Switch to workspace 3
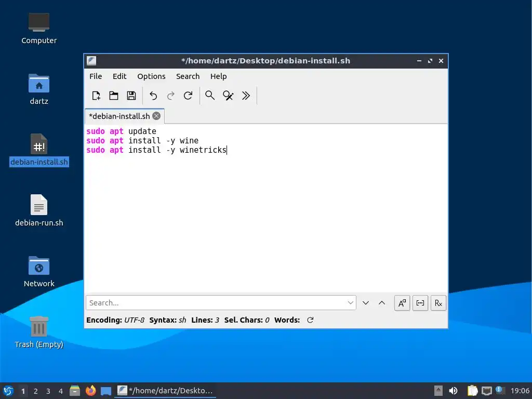The height and width of the screenshot is (399, 532). point(48,391)
